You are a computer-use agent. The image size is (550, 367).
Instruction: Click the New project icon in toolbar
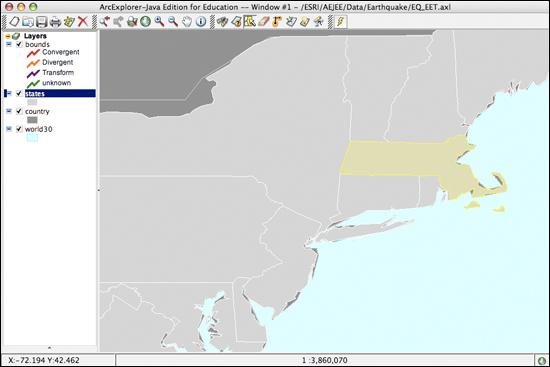click(x=14, y=22)
